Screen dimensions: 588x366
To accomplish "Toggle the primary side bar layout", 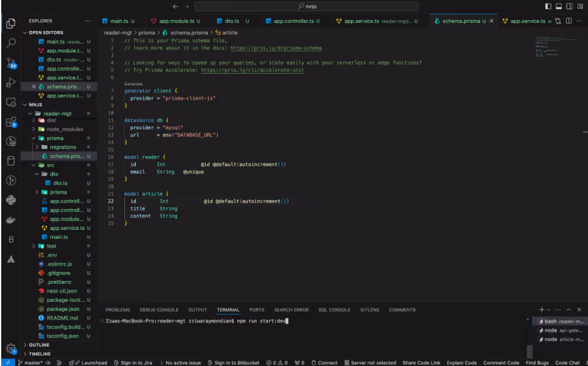I will 549,6.
